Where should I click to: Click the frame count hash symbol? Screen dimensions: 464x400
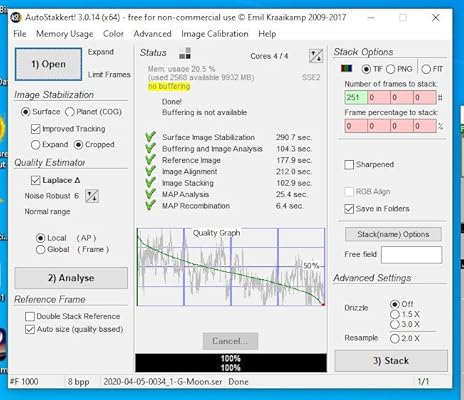click(x=440, y=98)
